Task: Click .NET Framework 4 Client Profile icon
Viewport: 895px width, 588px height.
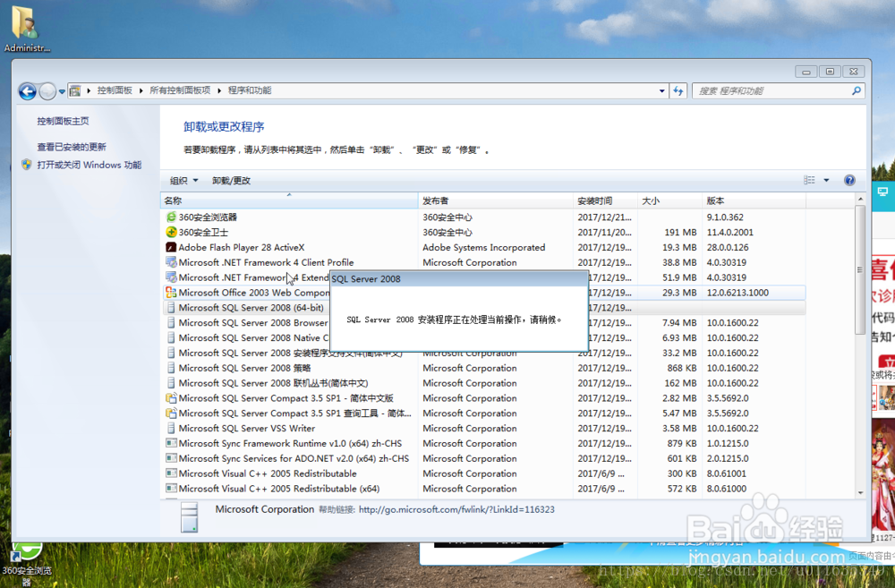Action: point(171,262)
